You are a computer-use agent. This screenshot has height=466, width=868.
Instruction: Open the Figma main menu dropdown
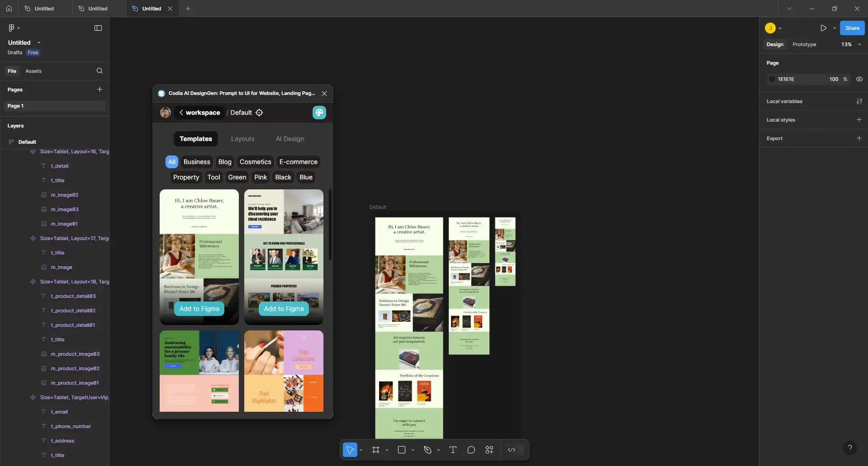coord(14,28)
